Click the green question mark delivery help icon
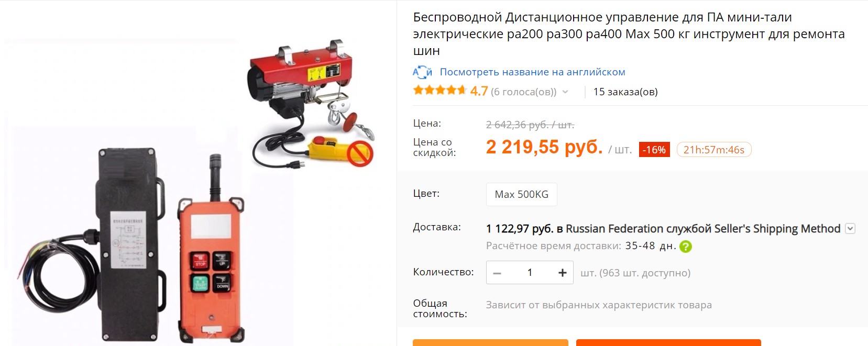This screenshot has width=868, height=346. point(685,247)
